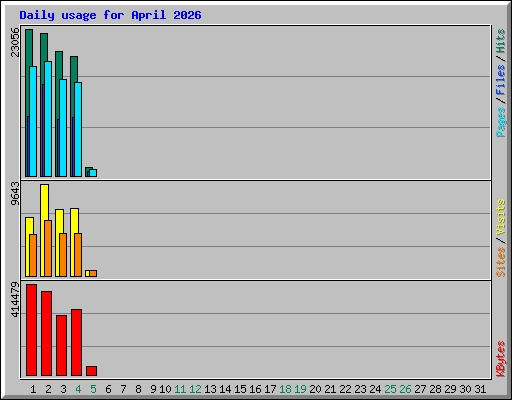The height and width of the screenshot is (400, 512).
Task: Click the orange sites bar for day 2
Action: (48, 248)
